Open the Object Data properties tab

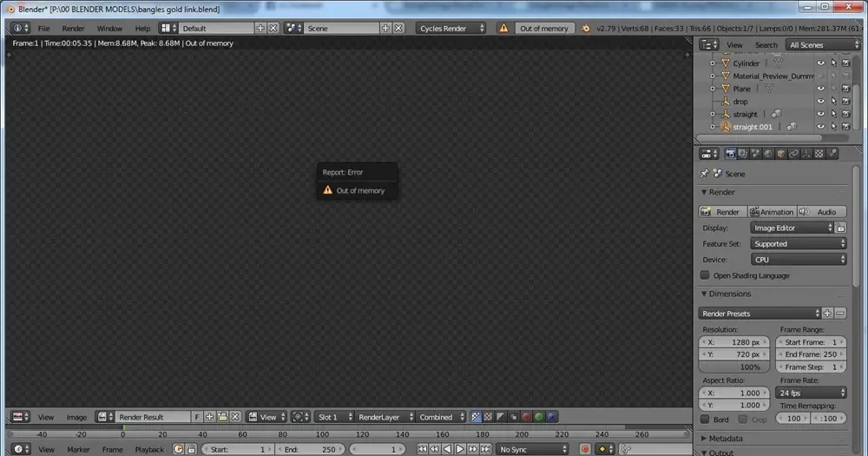tap(806, 154)
